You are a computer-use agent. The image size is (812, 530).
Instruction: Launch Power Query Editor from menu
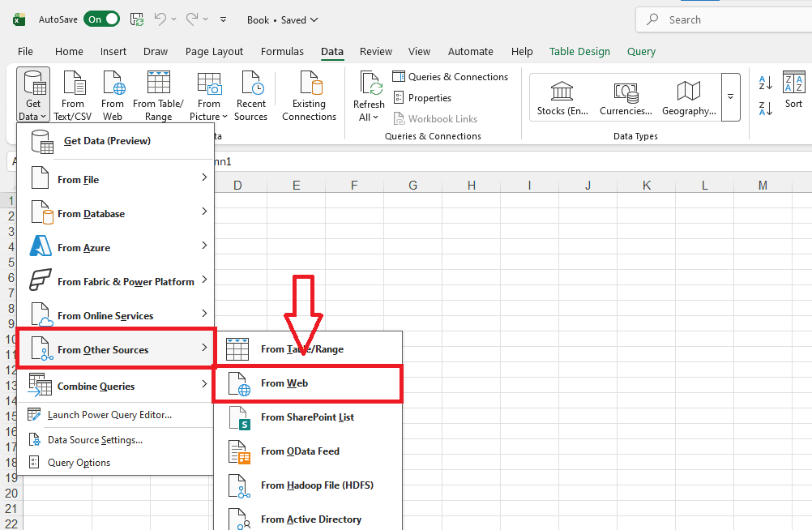pos(116,414)
